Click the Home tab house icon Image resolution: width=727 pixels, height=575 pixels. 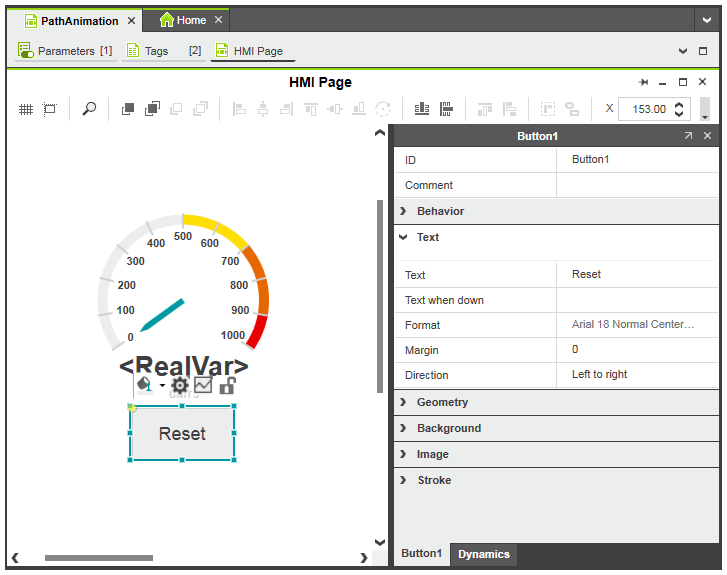coord(167,20)
